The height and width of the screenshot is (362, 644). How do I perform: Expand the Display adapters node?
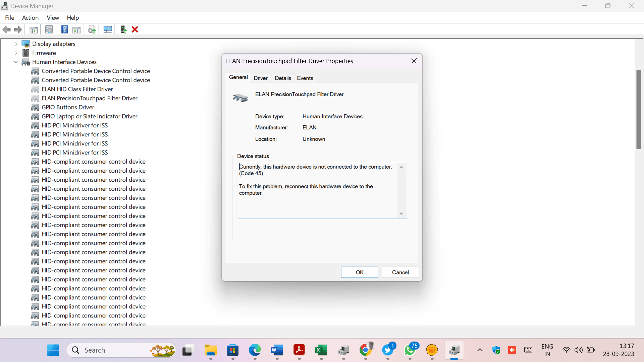[16, 44]
